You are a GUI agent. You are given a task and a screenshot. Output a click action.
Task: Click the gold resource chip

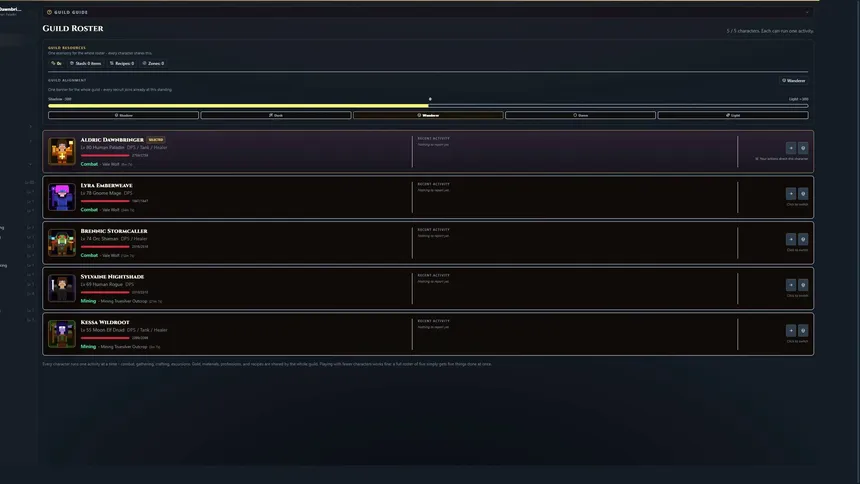tap(56, 64)
